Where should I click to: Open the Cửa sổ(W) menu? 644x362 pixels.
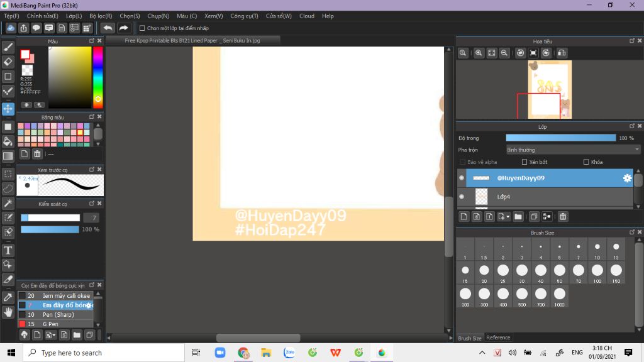point(279,16)
